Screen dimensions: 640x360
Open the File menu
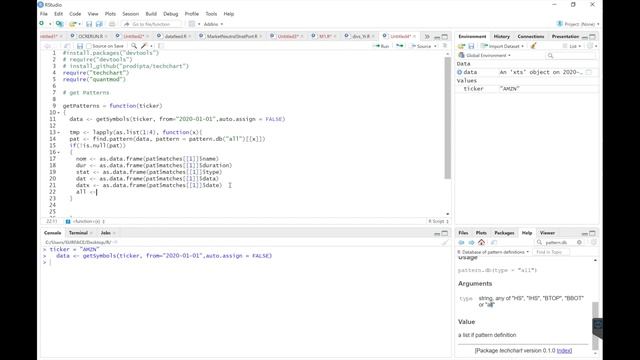coord(44,14)
